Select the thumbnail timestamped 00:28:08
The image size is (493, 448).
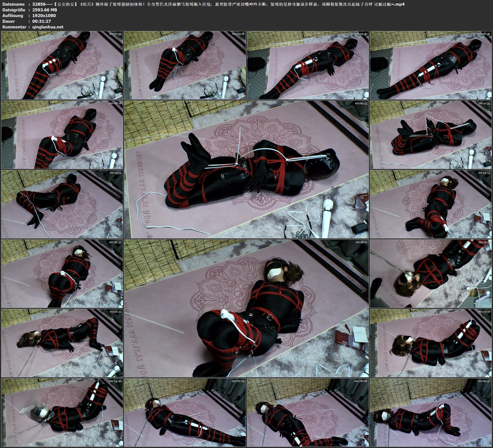pos(308,412)
